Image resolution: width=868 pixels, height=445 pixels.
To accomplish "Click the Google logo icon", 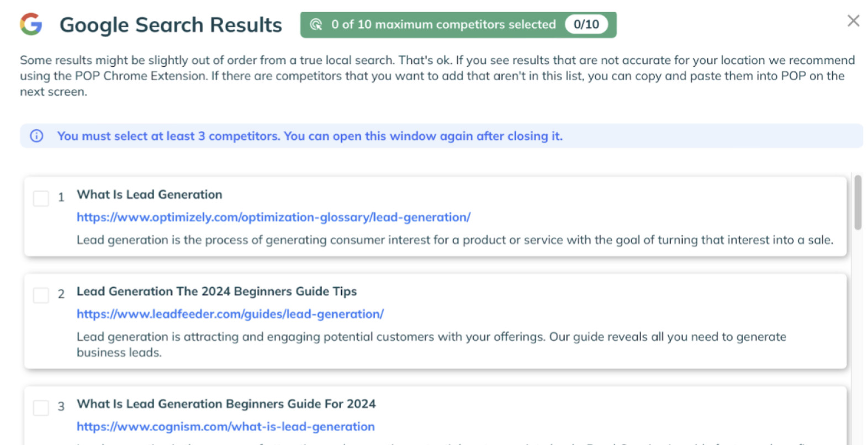I will point(31,24).
